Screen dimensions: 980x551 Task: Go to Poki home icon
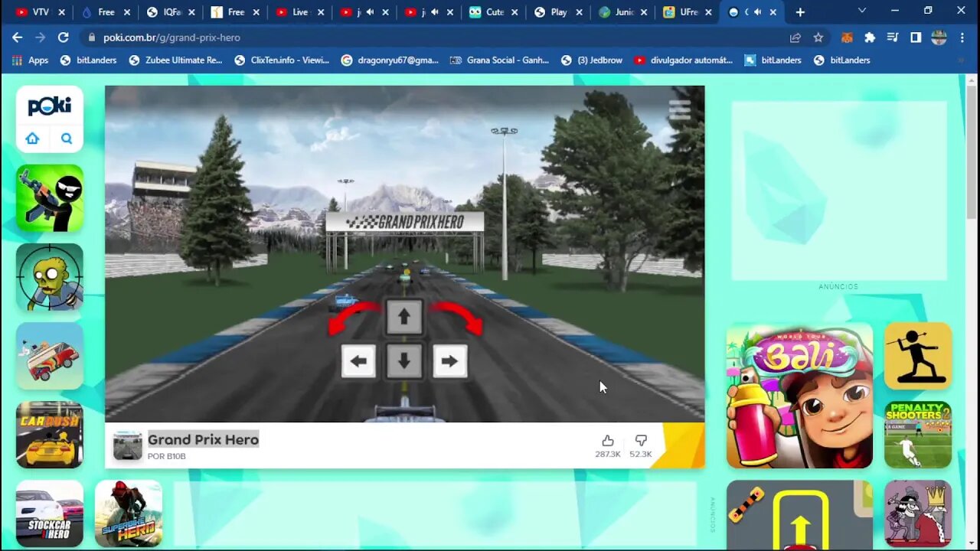[x=32, y=139]
